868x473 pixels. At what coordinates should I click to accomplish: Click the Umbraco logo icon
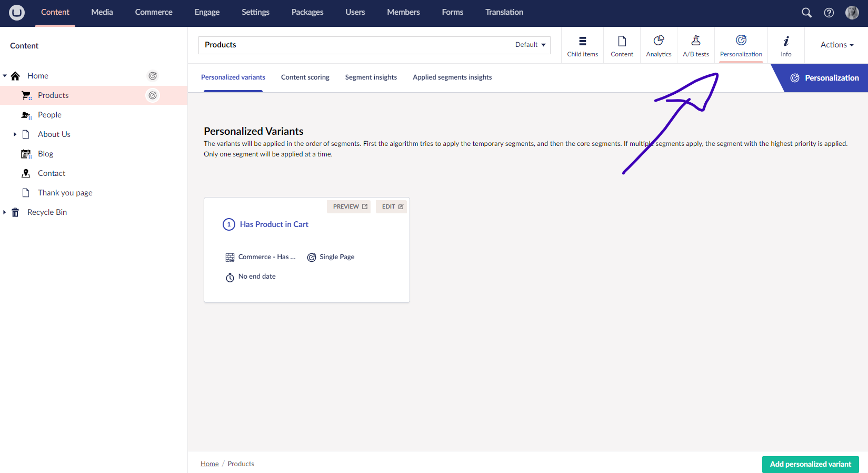click(x=17, y=12)
